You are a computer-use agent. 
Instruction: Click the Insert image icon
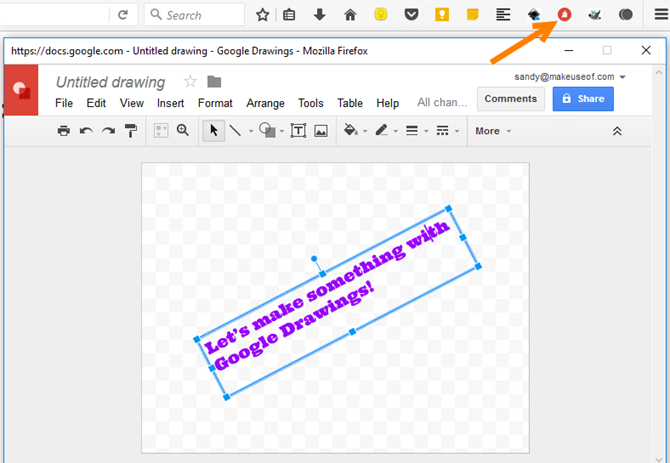click(321, 131)
